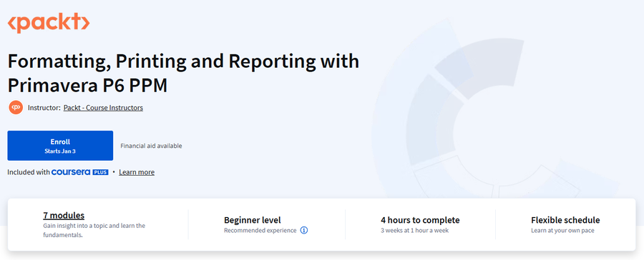
Task: Select the course title heading
Action: click(x=183, y=74)
